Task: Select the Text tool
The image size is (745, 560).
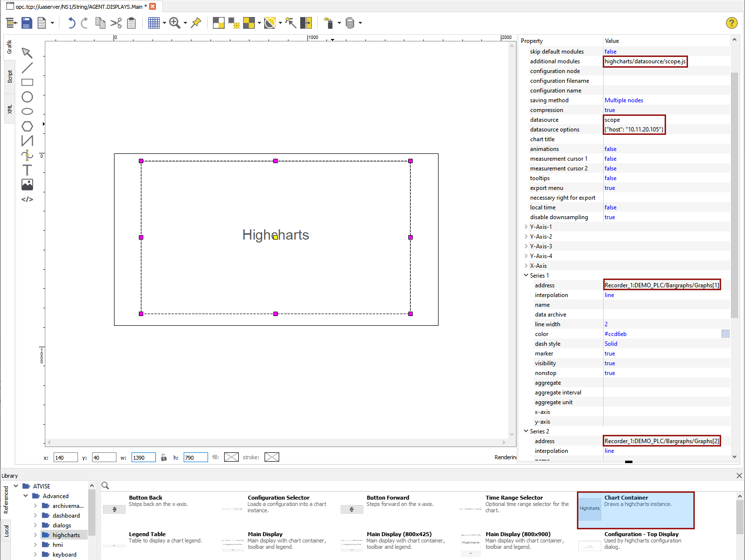Action: [27, 170]
